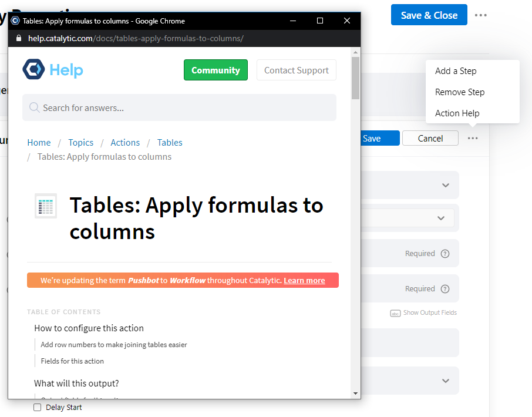Screen dimensions: 532x417
Task: Minimize the Chrome help window
Action: (x=293, y=21)
